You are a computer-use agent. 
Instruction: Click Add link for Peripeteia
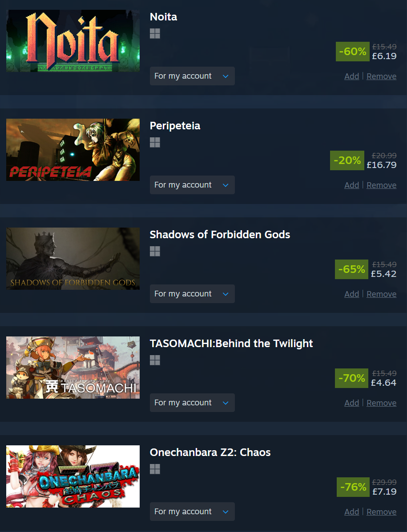coord(352,185)
